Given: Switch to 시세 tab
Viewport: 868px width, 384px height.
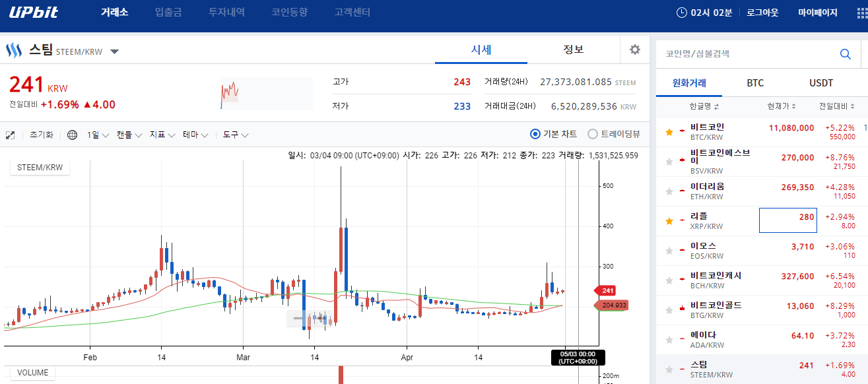Looking at the screenshot, I should (x=481, y=49).
